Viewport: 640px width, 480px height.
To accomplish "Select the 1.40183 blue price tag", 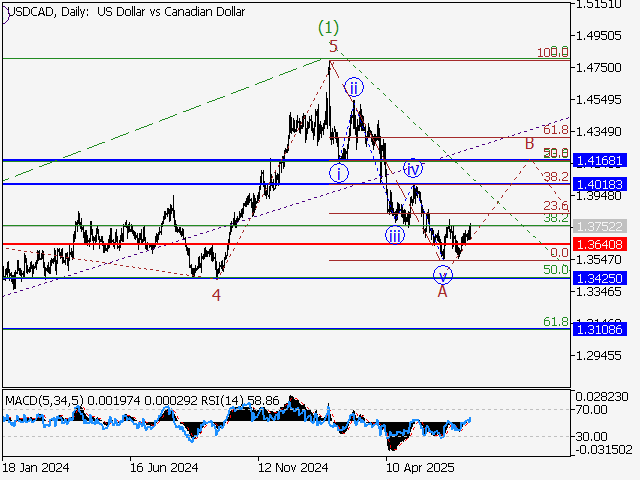I will coord(600,184).
